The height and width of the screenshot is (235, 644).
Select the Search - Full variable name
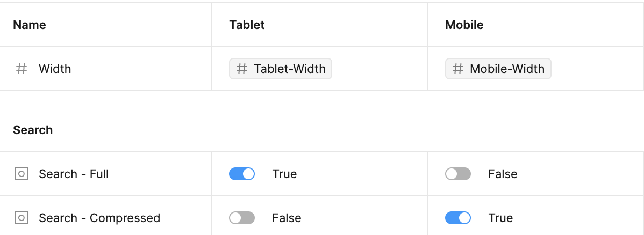(x=74, y=174)
